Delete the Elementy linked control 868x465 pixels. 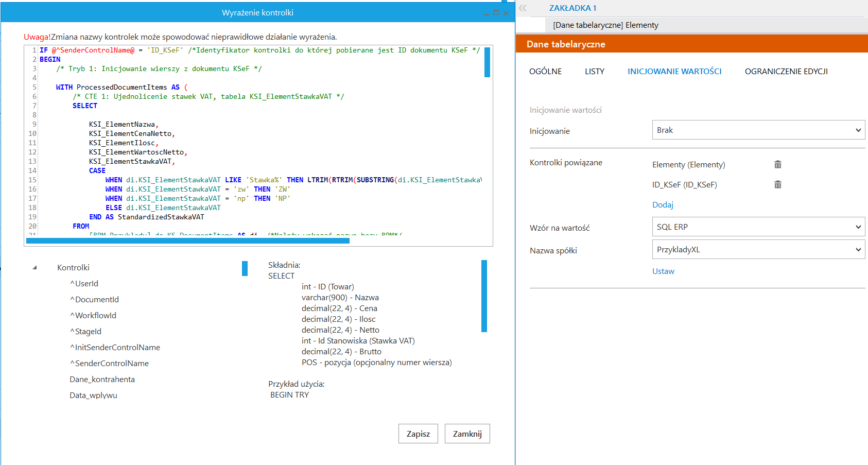click(777, 164)
